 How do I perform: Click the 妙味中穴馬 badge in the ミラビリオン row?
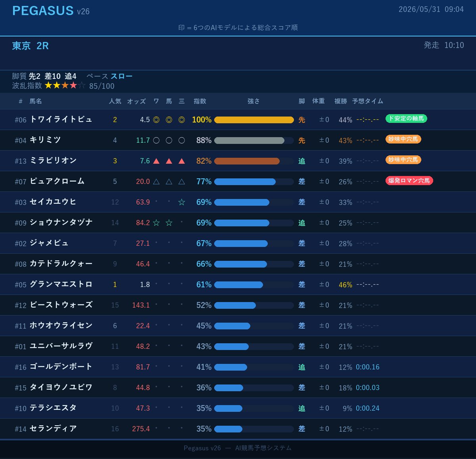[403, 160]
